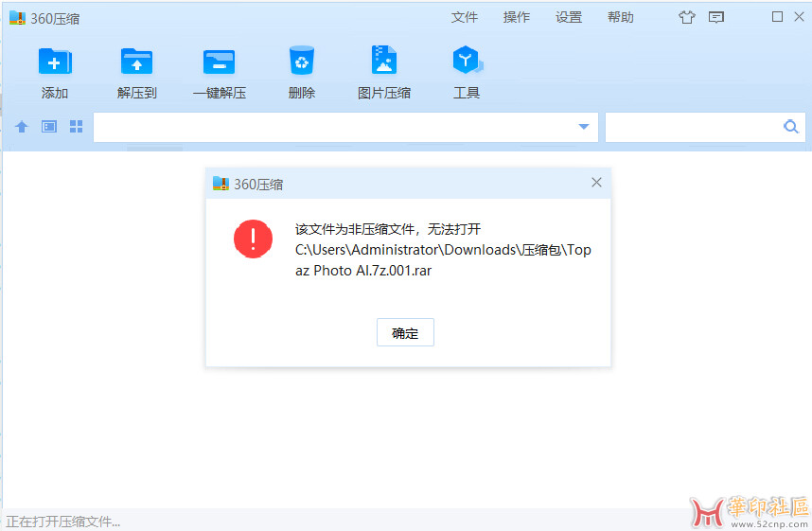The width and height of the screenshot is (812, 531).
Task: Close the 360压缩 error dialog with X
Action: [596, 183]
